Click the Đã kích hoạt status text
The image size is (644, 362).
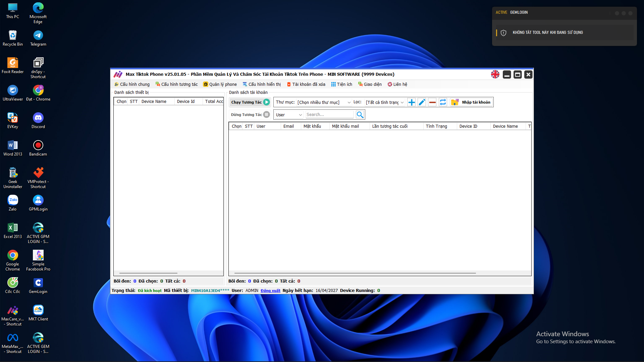pos(150,291)
